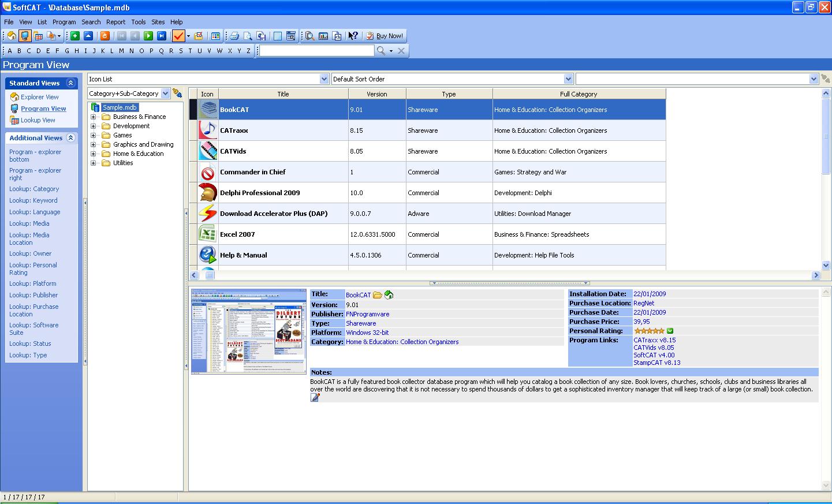832x504 pixels.
Task: Jump to last record toolbar icon
Action: [162, 36]
